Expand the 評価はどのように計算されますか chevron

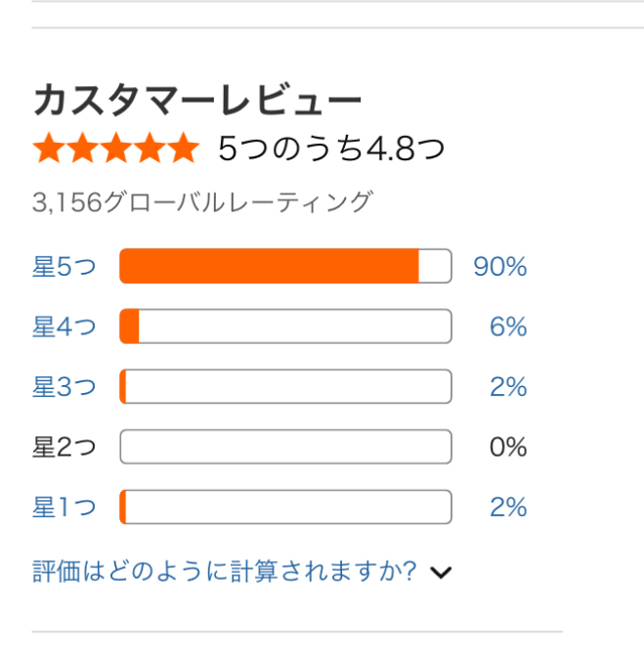coord(441,572)
